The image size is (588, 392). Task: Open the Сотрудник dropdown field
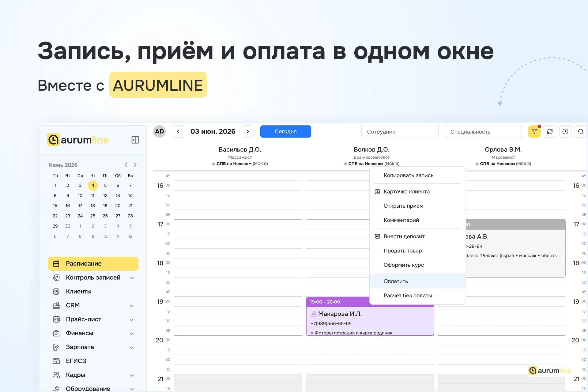(400, 132)
